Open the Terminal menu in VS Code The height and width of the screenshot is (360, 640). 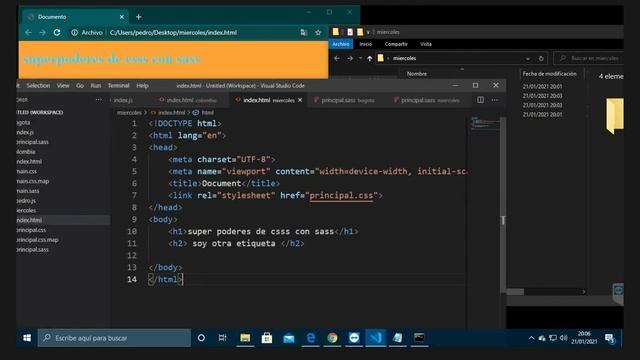tap(118, 86)
